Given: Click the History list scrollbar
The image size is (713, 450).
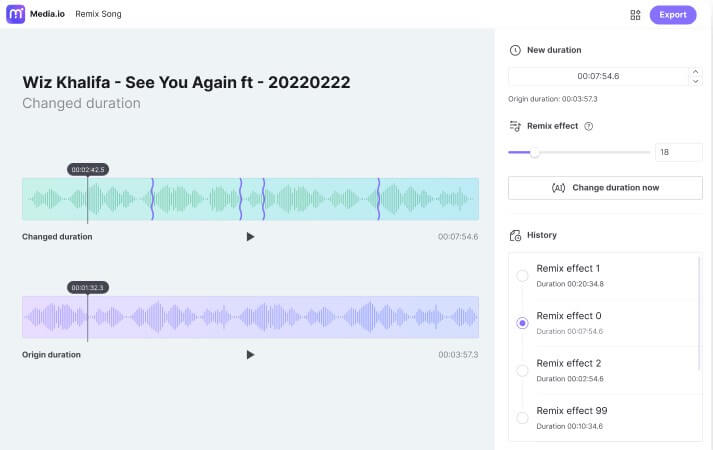Looking at the screenshot, I should [699, 314].
